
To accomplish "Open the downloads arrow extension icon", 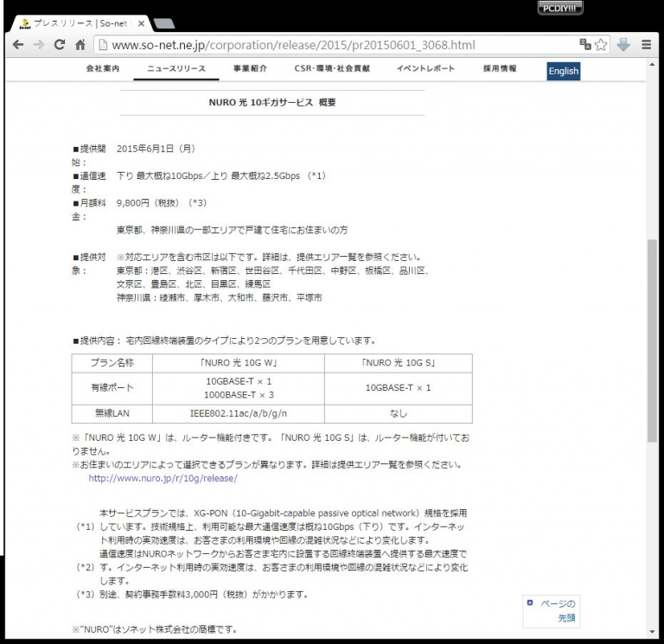I will coord(623,44).
